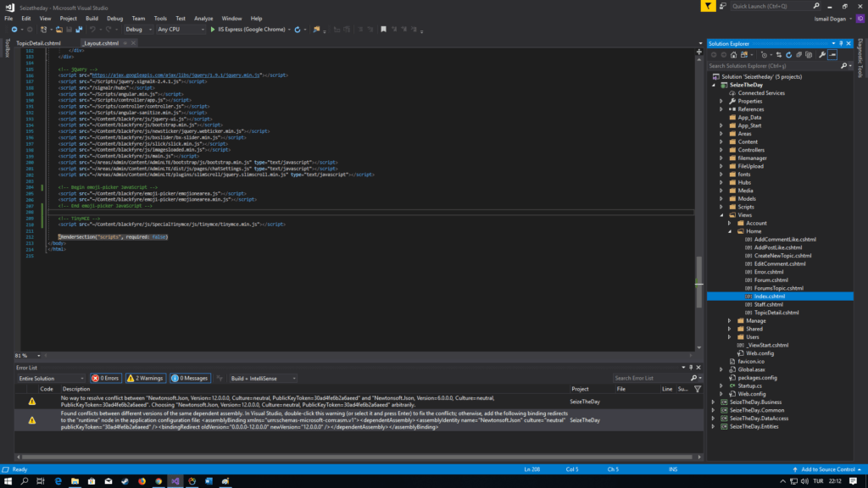868x488 pixels.
Task: Click the New Project toolbar icon
Action: coord(44,30)
